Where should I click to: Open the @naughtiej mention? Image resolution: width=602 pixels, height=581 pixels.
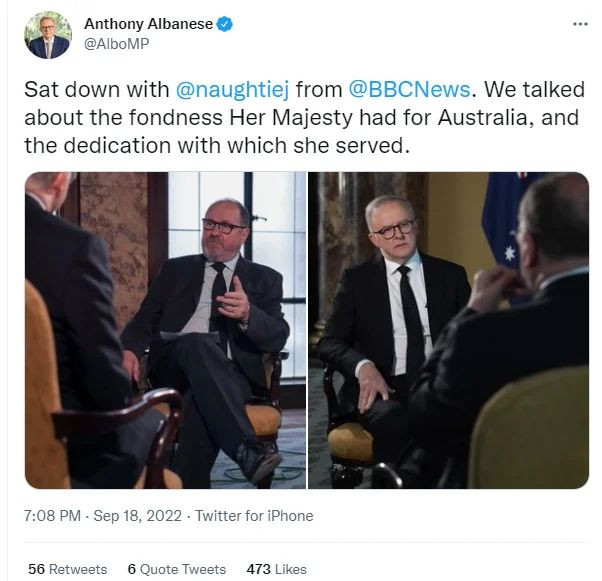[232, 89]
